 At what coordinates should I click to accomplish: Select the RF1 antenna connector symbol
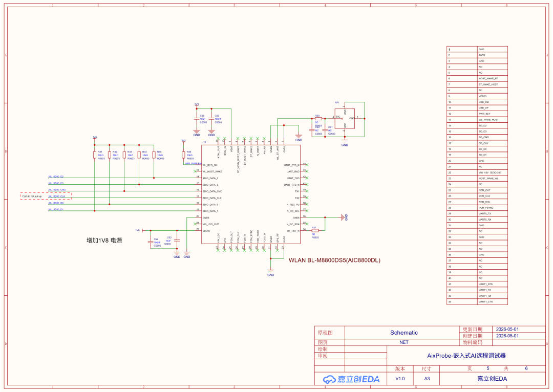tap(345, 118)
